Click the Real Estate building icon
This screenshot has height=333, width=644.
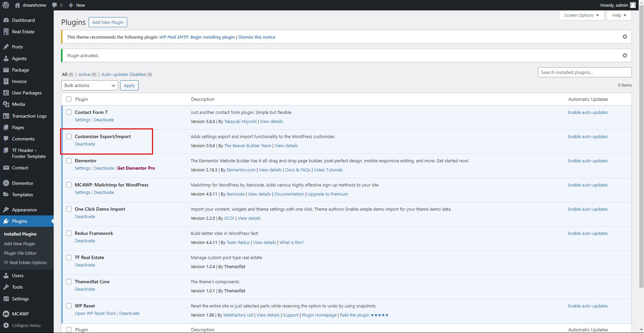[6, 32]
